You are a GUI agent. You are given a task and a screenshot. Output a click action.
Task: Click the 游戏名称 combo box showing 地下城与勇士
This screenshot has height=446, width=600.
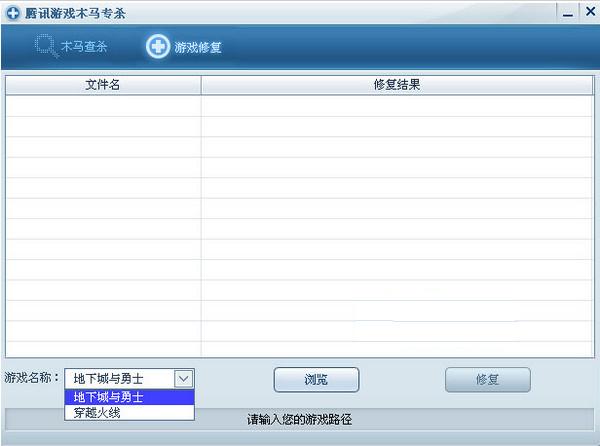point(129,379)
